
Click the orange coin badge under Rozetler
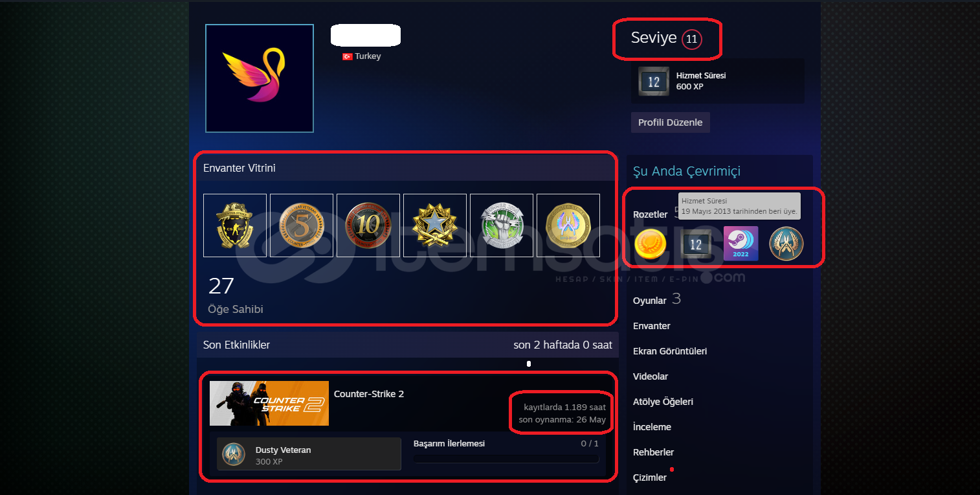651,244
